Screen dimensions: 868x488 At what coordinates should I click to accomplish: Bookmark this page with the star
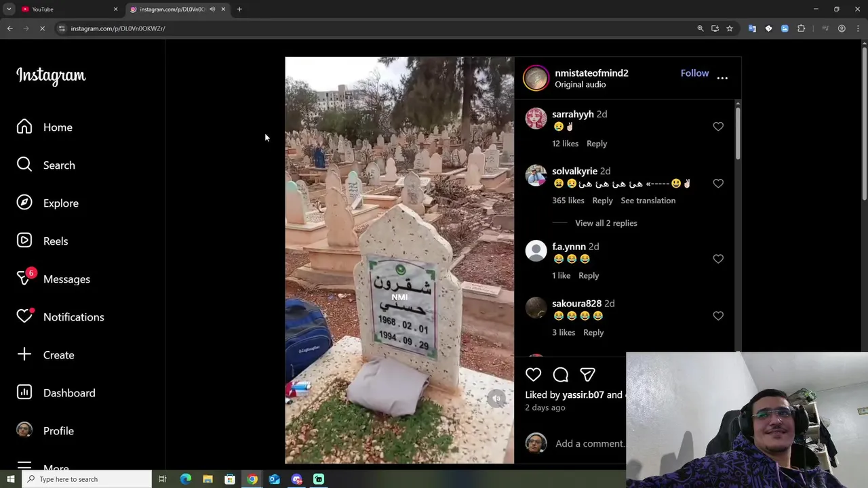730,28
